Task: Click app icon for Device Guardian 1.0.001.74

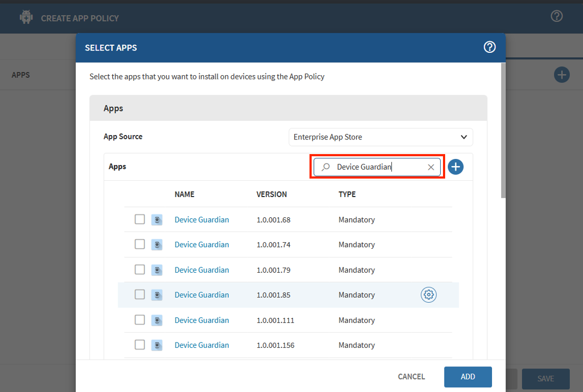Action: point(157,245)
